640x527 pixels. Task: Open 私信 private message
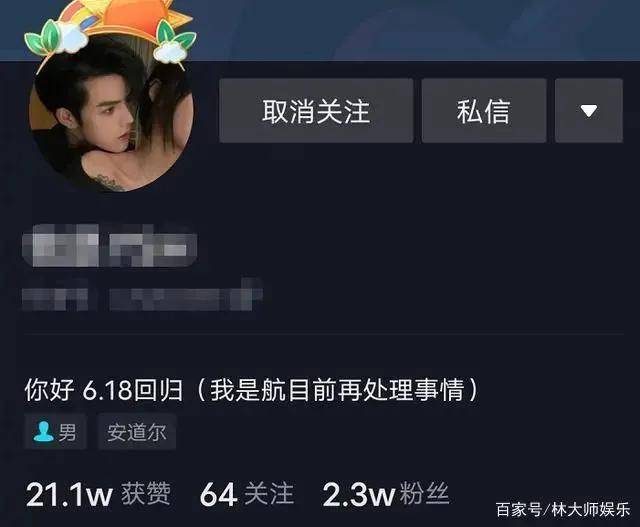(x=484, y=111)
